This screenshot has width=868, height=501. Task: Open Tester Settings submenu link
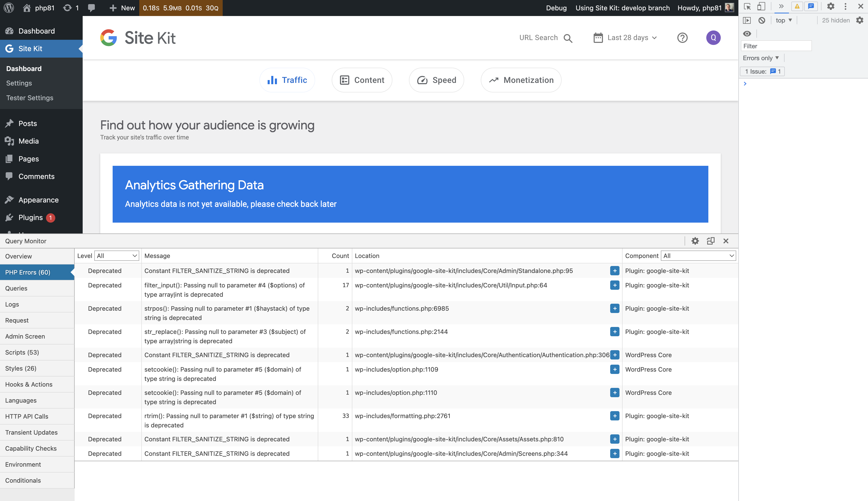[x=30, y=98]
